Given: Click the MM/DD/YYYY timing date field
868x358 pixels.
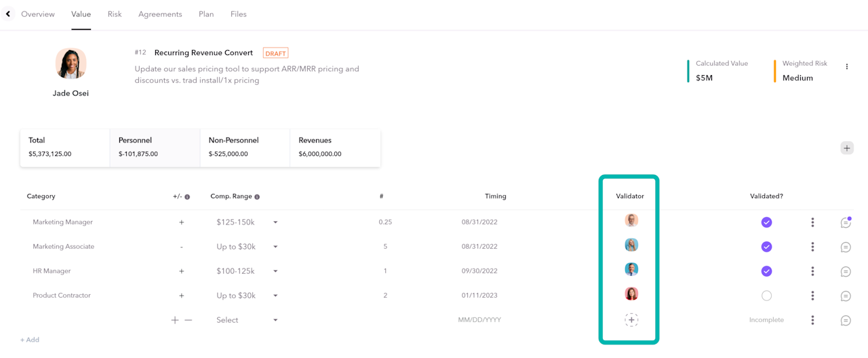Looking at the screenshot, I should click(x=479, y=320).
